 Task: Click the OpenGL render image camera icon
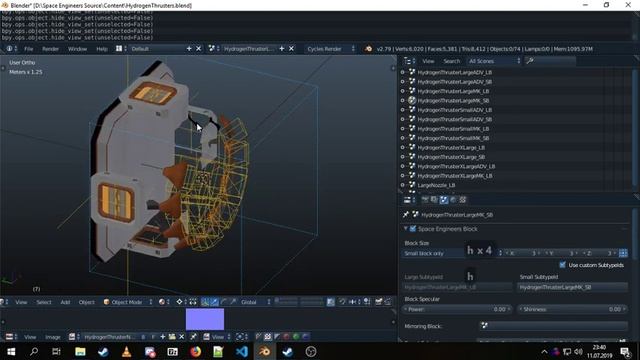click(379, 302)
